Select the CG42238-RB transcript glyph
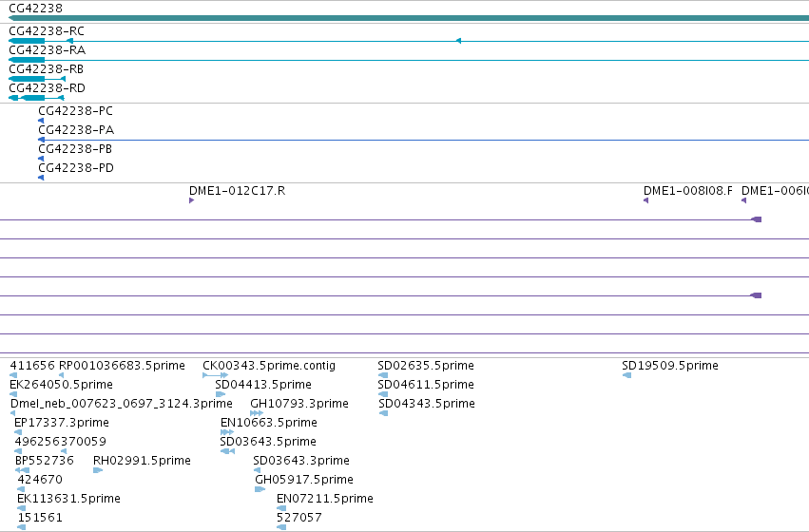This screenshot has height=532, width=809. tap(37, 79)
